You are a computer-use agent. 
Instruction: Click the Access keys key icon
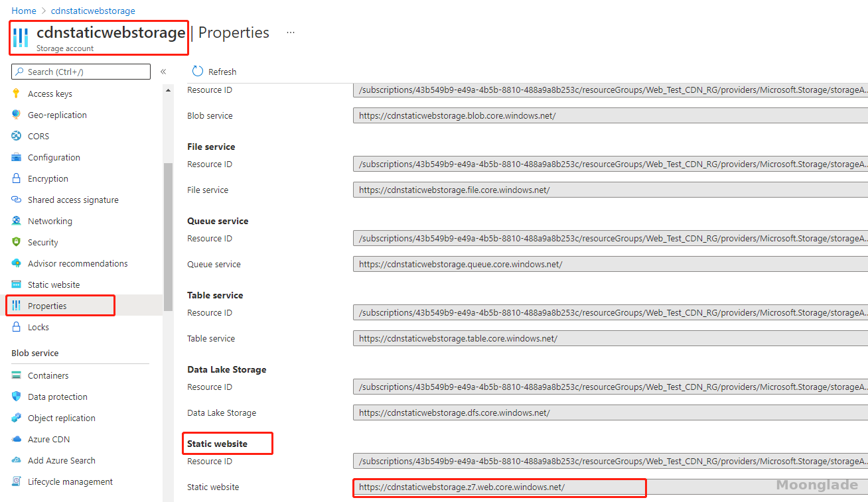coord(17,94)
